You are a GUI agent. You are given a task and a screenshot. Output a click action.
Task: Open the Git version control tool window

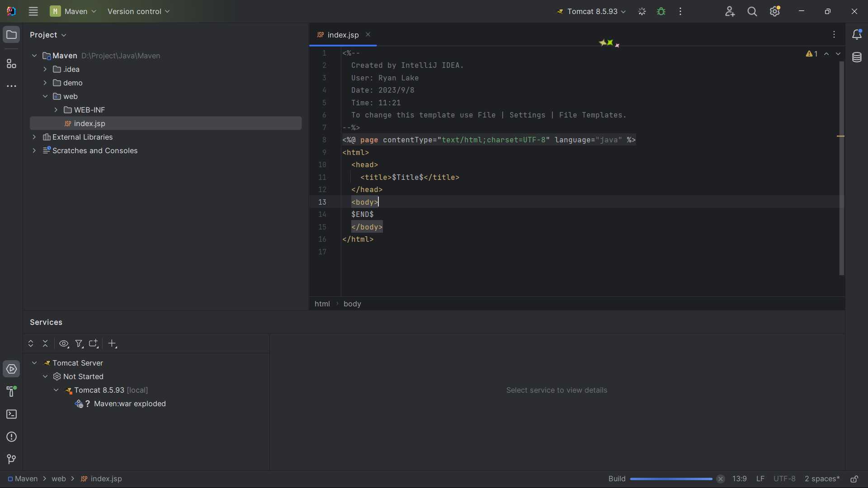tap(11, 459)
